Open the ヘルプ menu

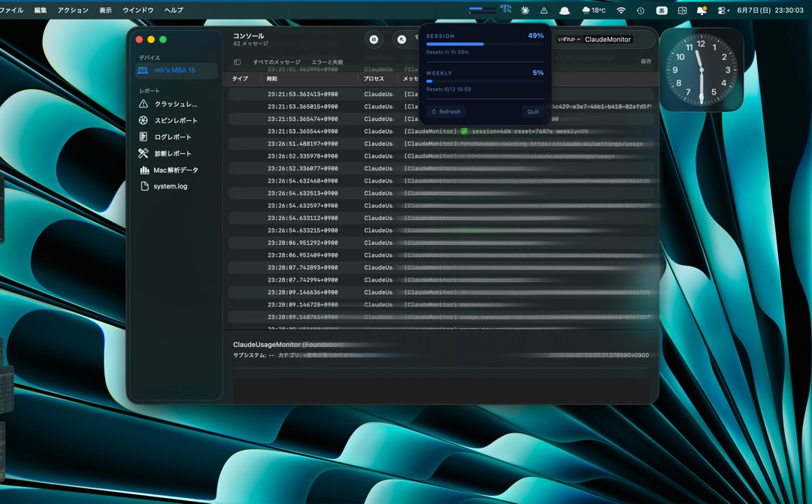[174, 11]
